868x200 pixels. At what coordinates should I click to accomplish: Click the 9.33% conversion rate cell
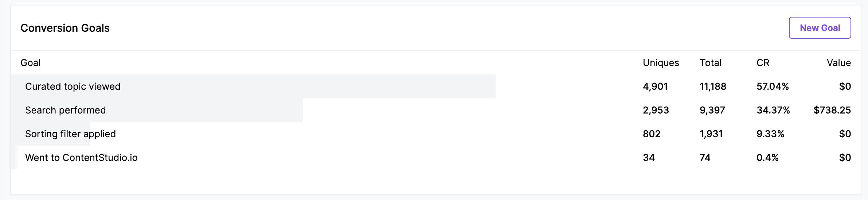[x=770, y=134]
